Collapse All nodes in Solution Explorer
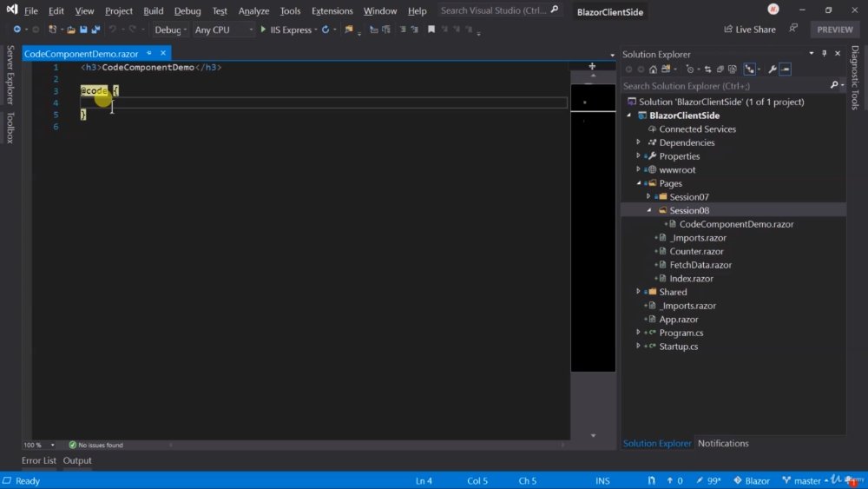Viewport: 868px width, 489px height. pos(720,69)
